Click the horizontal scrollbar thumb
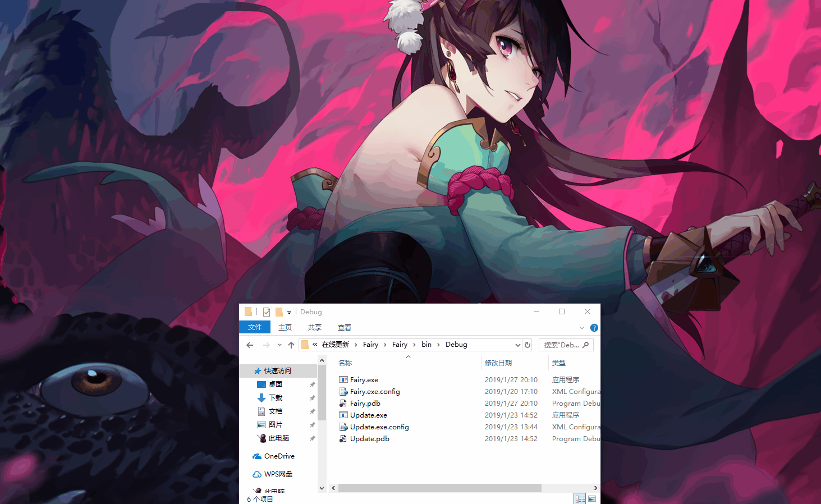 pos(440,488)
